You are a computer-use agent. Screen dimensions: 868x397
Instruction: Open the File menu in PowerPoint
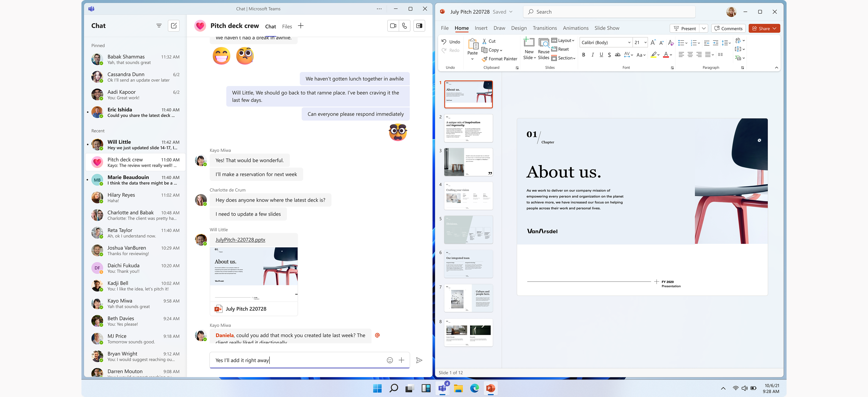pyautogui.click(x=445, y=28)
